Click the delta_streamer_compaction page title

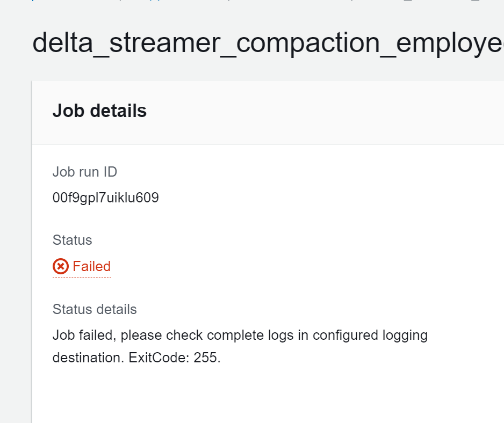pyautogui.click(x=268, y=43)
